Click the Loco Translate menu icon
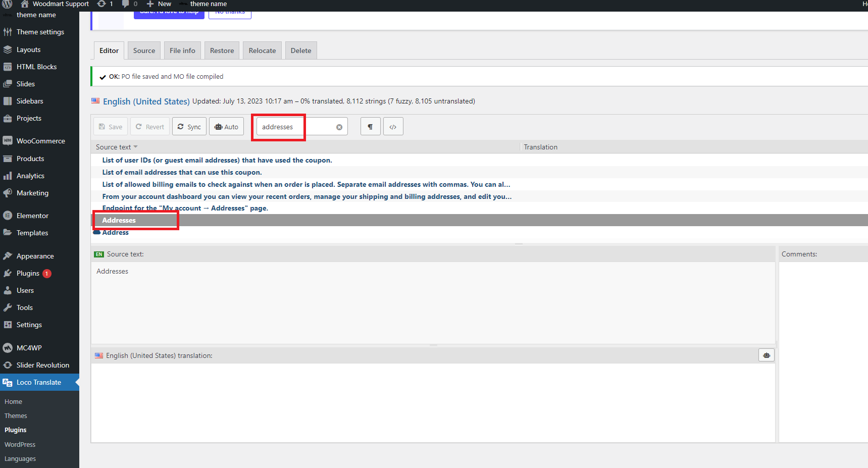868x468 pixels. click(8, 383)
